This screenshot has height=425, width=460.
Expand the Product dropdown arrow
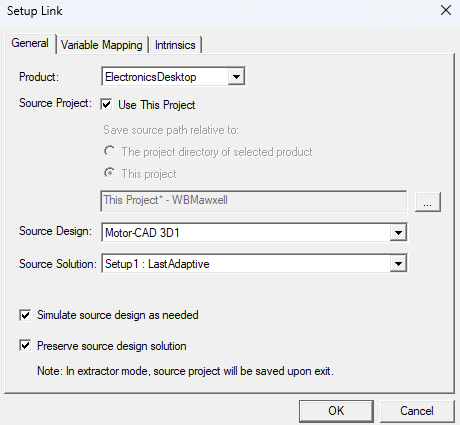pyautogui.click(x=236, y=77)
